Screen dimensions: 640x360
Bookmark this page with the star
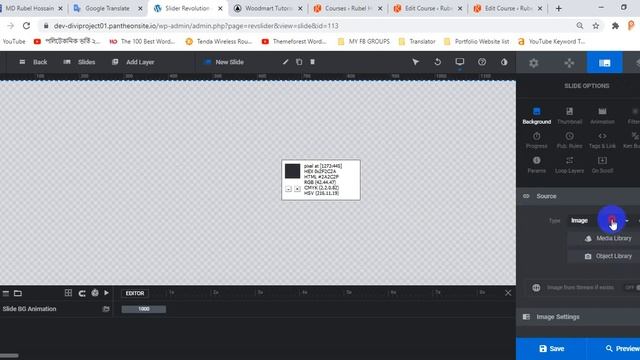click(596, 26)
